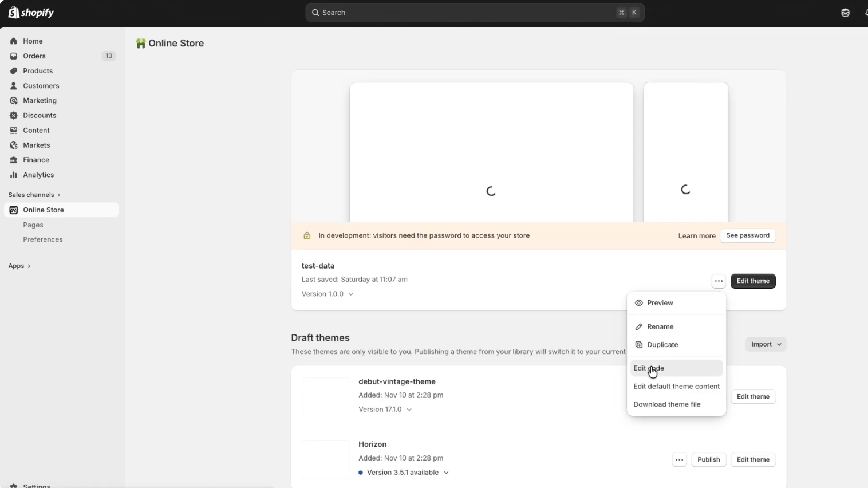The width and height of the screenshot is (868, 488).
Task: Open the Horizon theme three-dot menu
Action: click(x=679, y=460)
